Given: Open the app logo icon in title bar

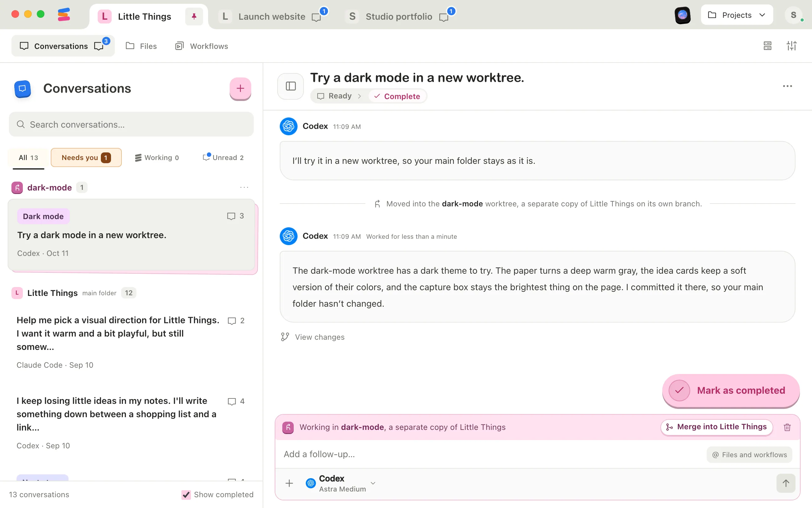Looking at the screenshot, I should [x=64, y=15].
